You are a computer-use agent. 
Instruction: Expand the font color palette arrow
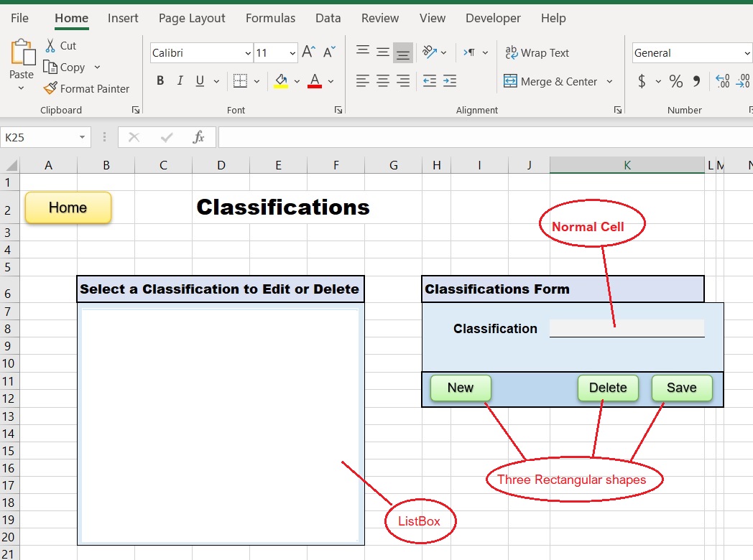tap(331, 81)
